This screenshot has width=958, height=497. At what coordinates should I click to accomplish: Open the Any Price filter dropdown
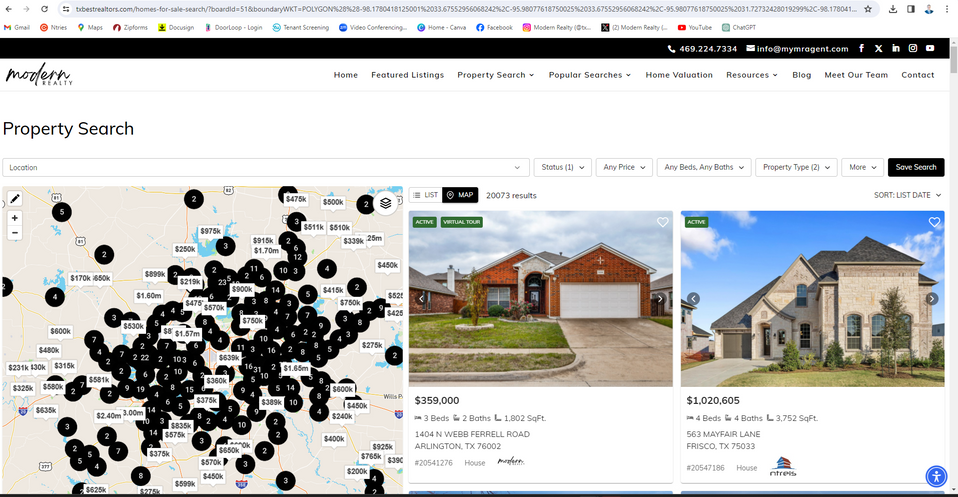pos(624,168)
